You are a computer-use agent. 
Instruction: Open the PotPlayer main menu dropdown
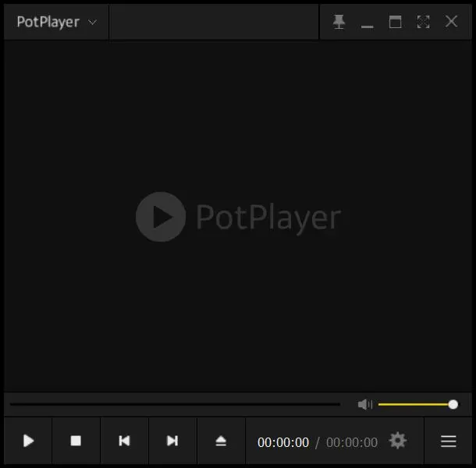point(56,22)
